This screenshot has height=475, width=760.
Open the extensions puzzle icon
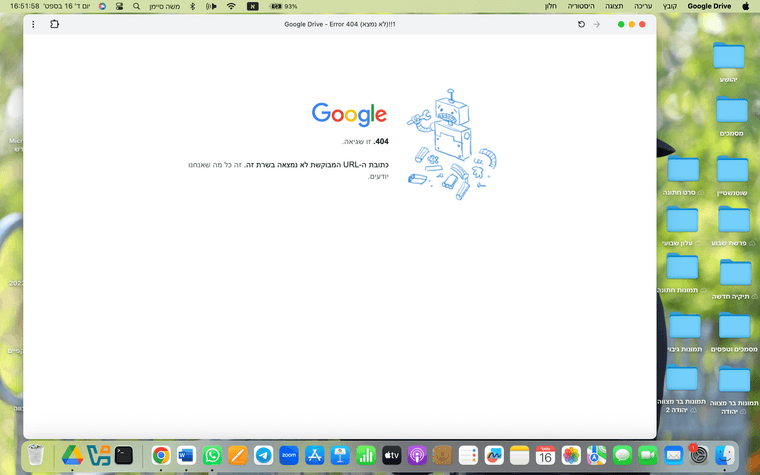click(54, 24)
